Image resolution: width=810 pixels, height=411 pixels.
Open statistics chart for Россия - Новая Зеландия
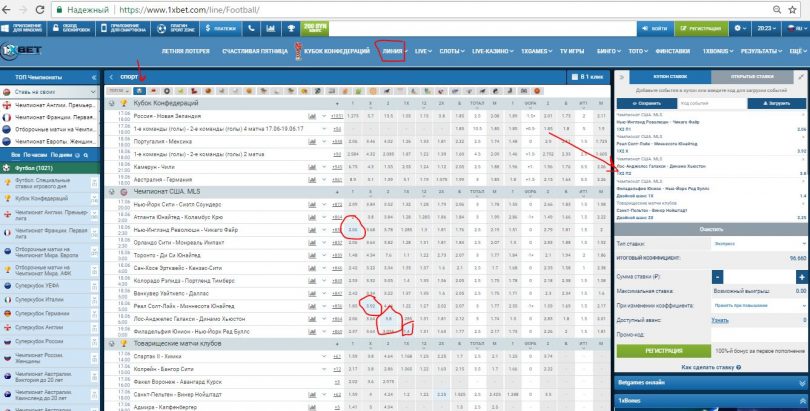[312, 116]
